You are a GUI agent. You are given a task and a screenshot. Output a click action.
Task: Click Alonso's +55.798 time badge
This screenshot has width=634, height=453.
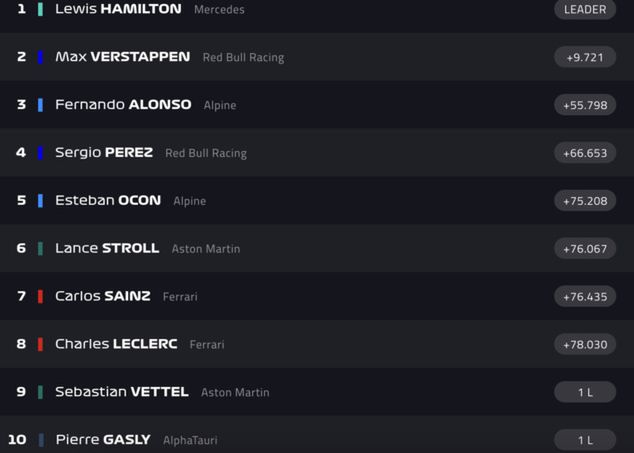(x=585, y=105)
